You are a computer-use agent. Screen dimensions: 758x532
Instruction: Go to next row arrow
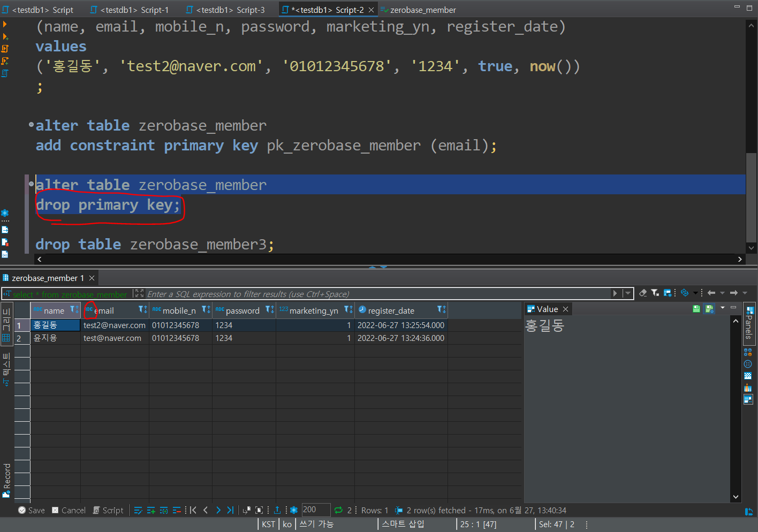(218, 510)
